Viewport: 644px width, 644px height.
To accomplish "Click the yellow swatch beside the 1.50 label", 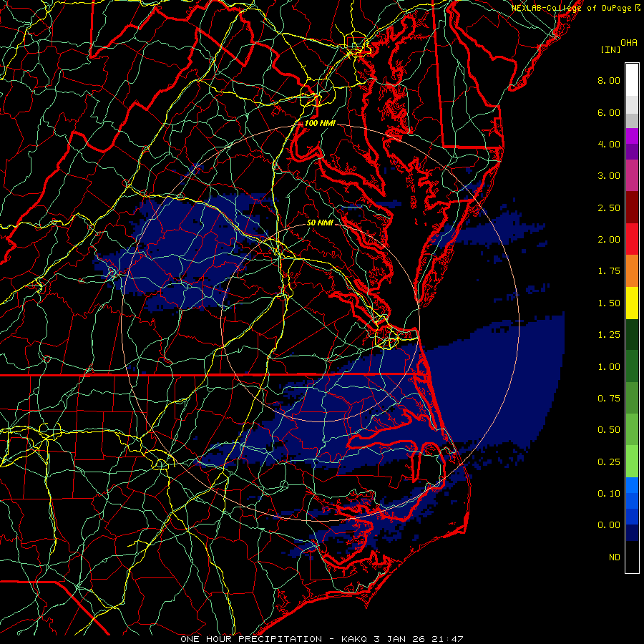I will tap(632, 303).
